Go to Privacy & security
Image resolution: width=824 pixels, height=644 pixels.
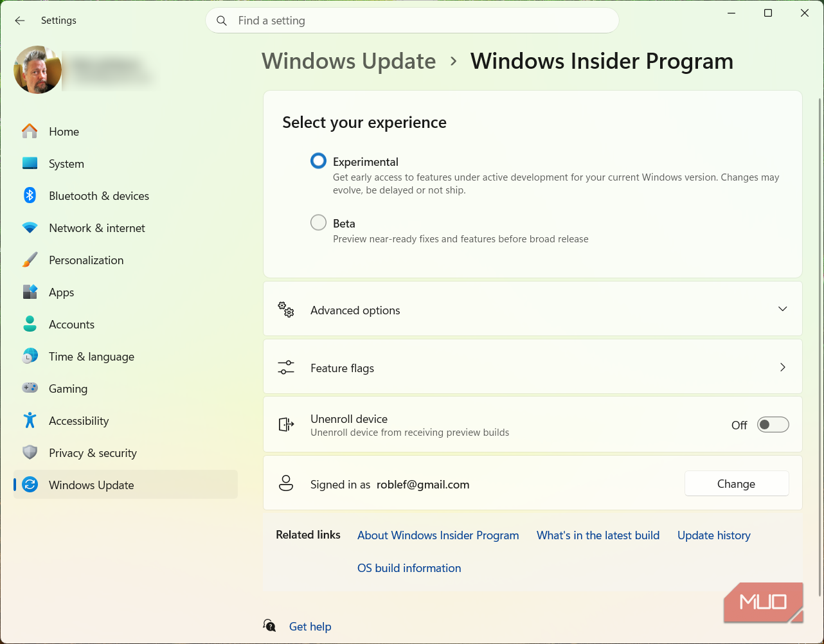(x=125, y=452)
